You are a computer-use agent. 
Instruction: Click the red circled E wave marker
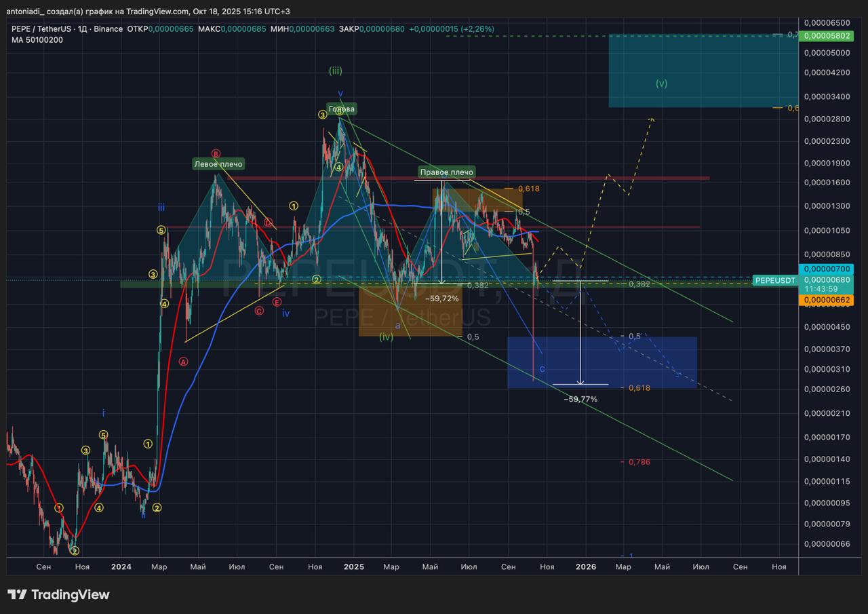(277, 302)
